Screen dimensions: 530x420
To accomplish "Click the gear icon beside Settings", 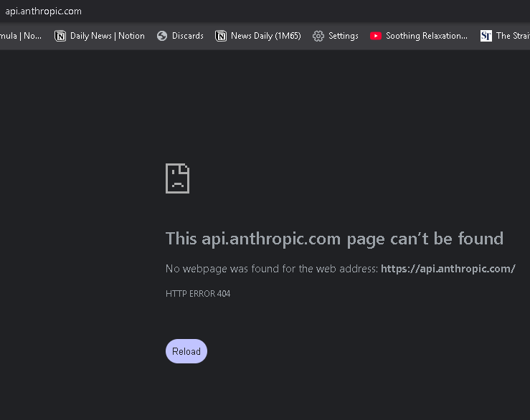I will pyautogui.click(x=318, y=36).
